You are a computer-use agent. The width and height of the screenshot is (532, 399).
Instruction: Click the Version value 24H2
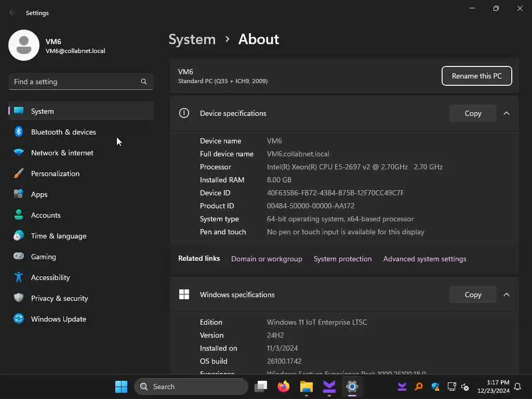click(x=275, y=335)
